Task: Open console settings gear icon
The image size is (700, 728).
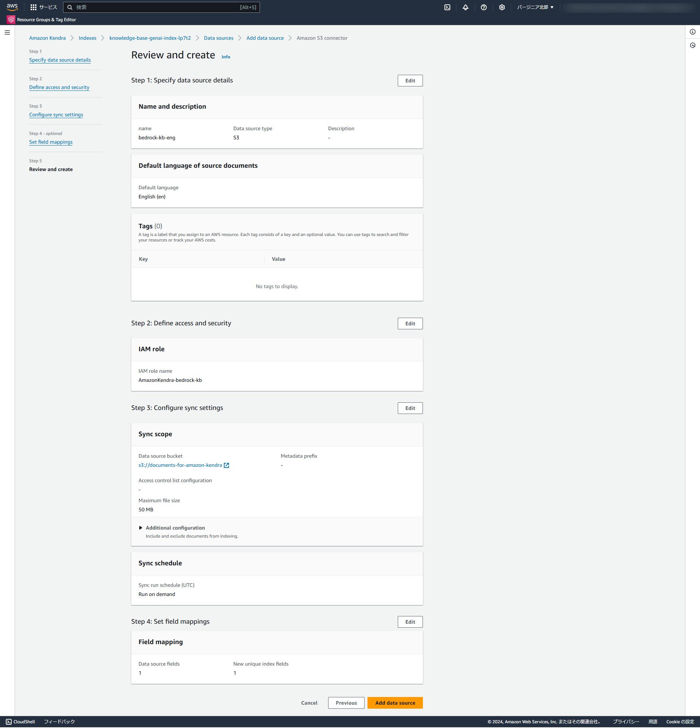Action: [x=502, y=7]
